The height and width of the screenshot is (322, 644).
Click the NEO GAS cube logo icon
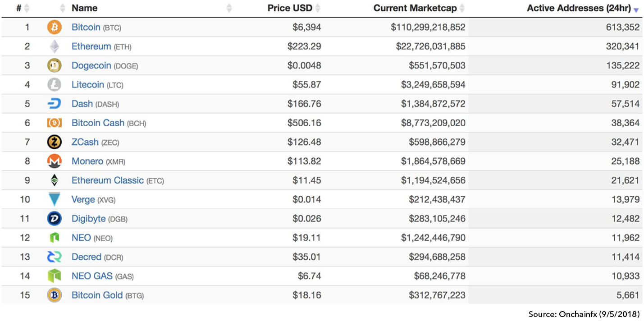(x=54, y=276)
